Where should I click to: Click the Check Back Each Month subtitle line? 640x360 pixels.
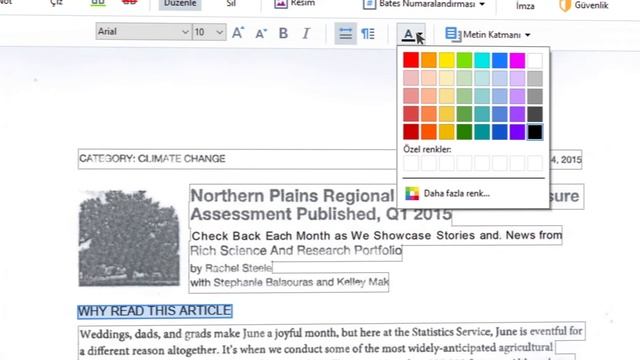[376, 236]
